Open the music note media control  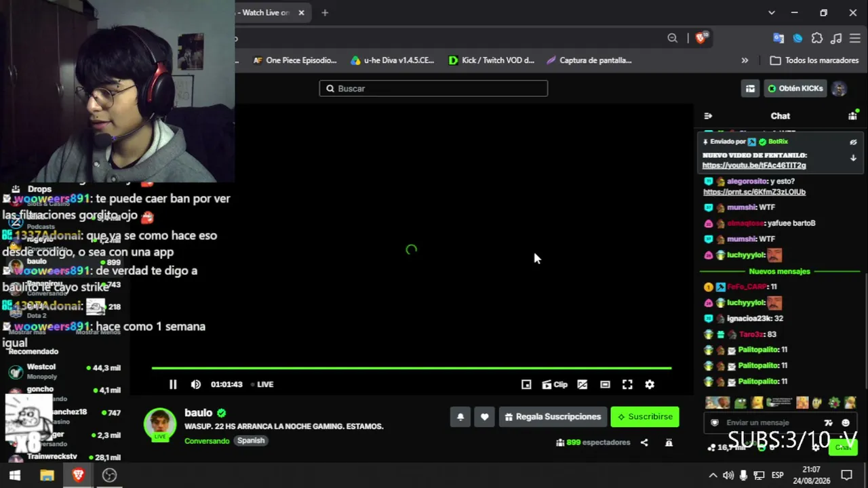[x=836, y=38]
